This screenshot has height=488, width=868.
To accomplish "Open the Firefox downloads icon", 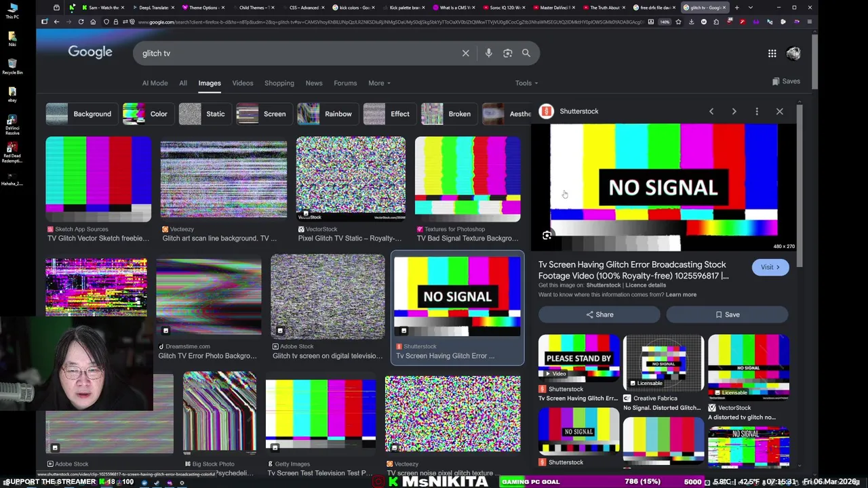I will pyautogui.click(x=691, y=22).
